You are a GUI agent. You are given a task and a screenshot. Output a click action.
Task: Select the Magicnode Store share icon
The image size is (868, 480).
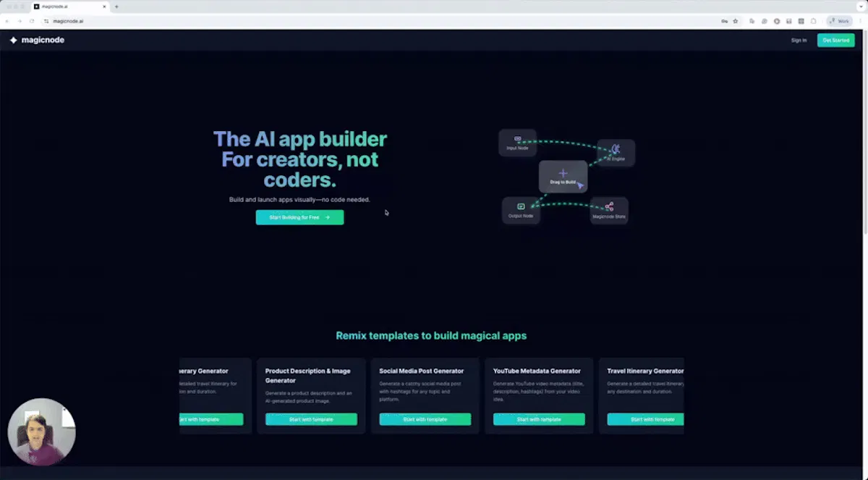[x=609, y=206]
